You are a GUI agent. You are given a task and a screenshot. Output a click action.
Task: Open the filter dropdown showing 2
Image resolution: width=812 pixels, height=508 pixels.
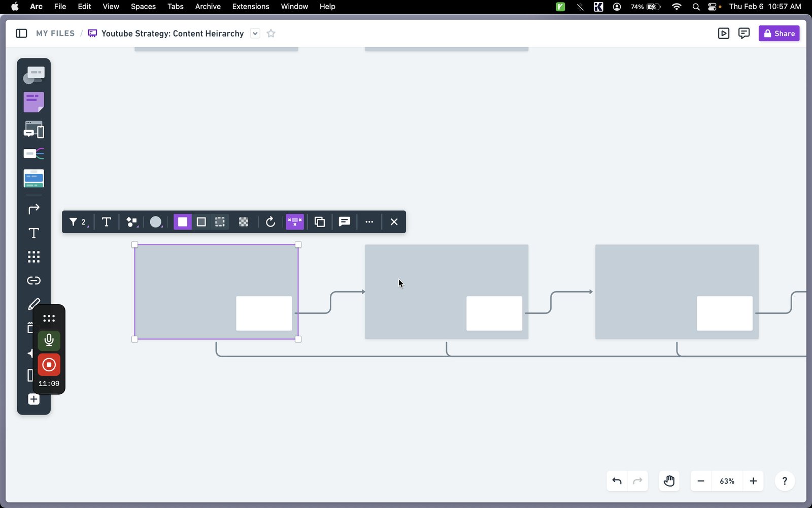pos(78,222)
